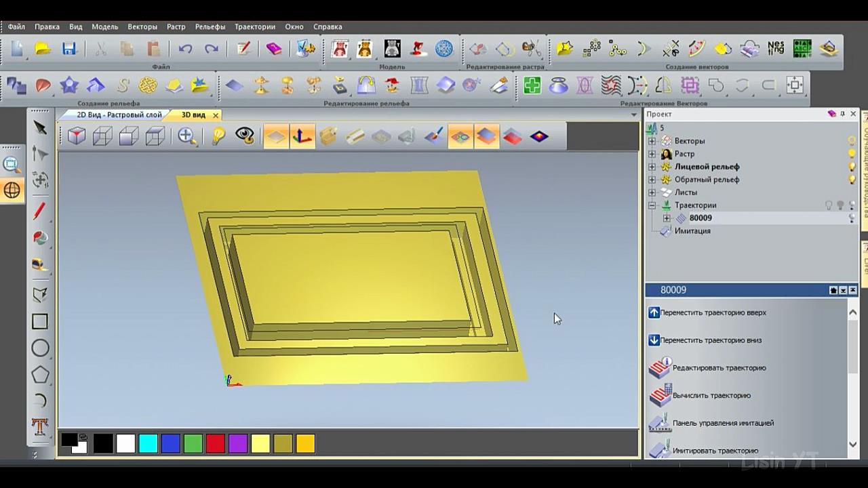The width and height of the screenshot is (868, 488).
Task: Toggle visibility bulb for Векторы
Action: [852, 141]
